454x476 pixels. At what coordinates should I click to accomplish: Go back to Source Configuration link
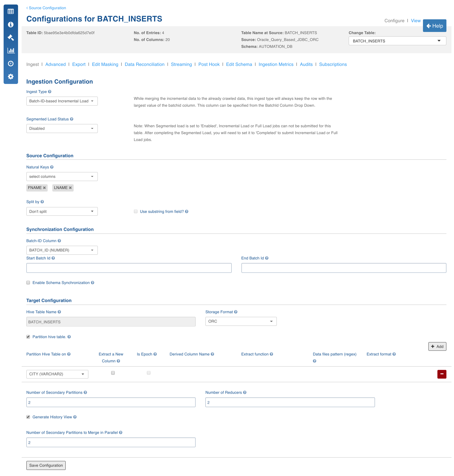(46, 8)
